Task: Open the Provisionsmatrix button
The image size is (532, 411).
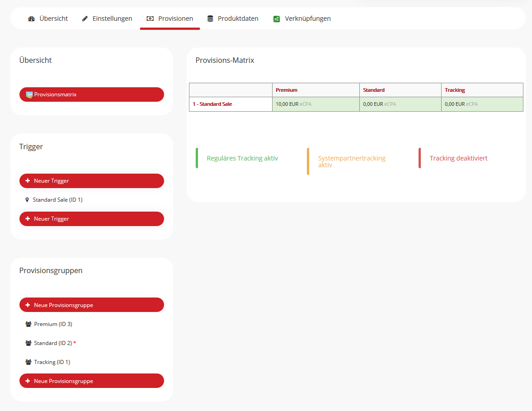Action: (x=91, y=94)
